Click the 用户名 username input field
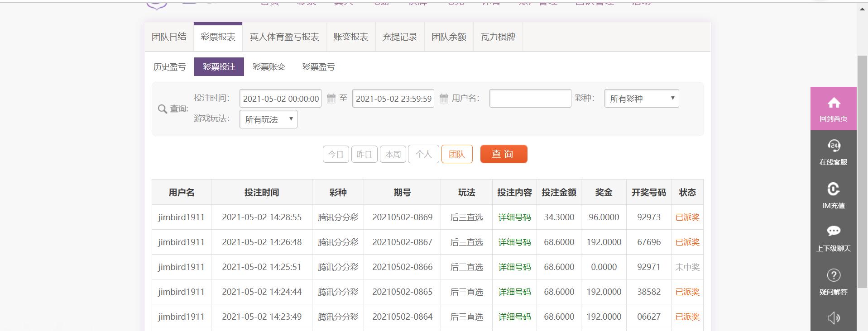The width and height of the screenshot is (868, 331). (530, 99)
